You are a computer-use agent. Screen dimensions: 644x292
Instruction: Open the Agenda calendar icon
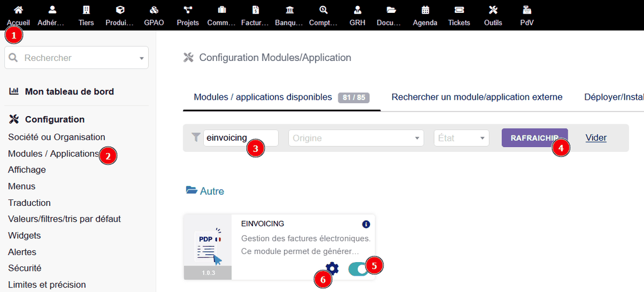[425, 10]
